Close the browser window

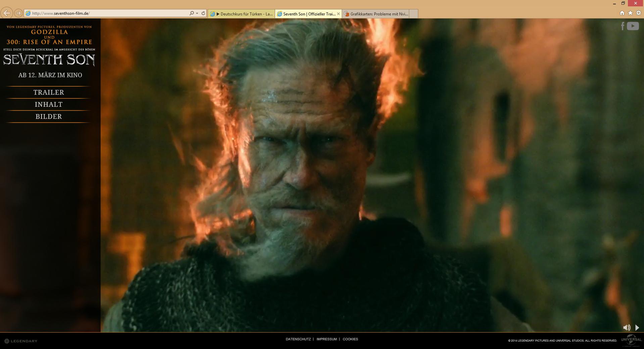[x=635, y=3]
